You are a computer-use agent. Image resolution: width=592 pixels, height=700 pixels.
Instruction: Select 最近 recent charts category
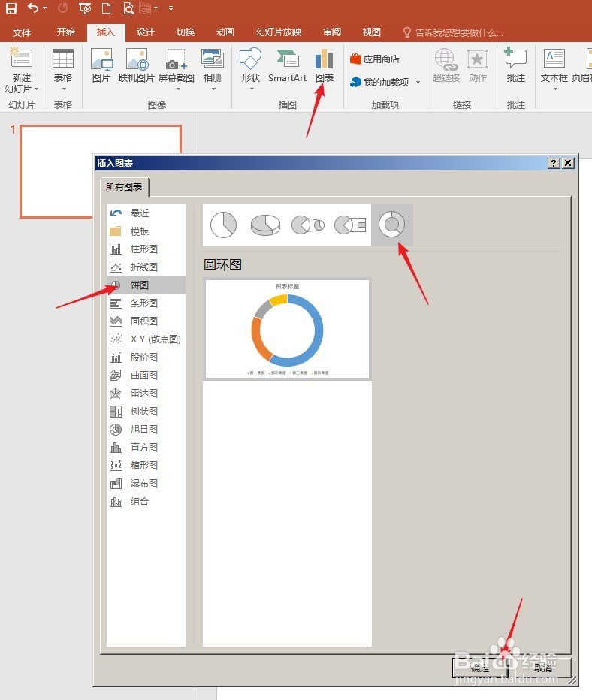146,213
